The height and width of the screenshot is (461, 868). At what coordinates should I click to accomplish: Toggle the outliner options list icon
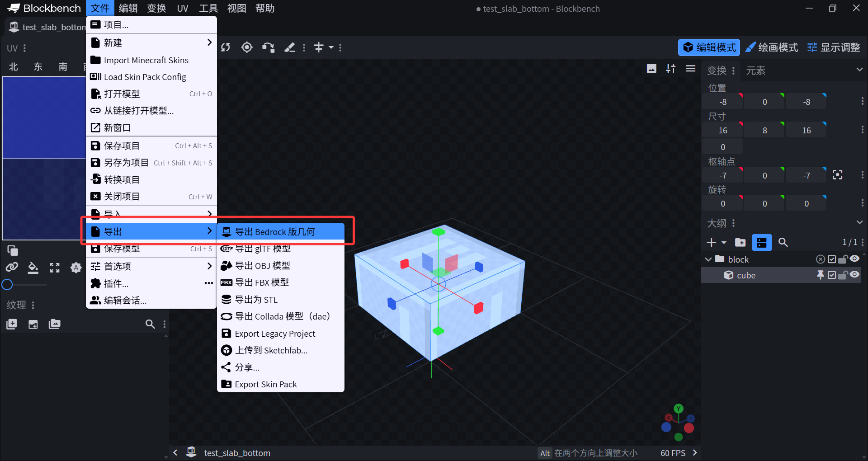(x=762, y=243)
